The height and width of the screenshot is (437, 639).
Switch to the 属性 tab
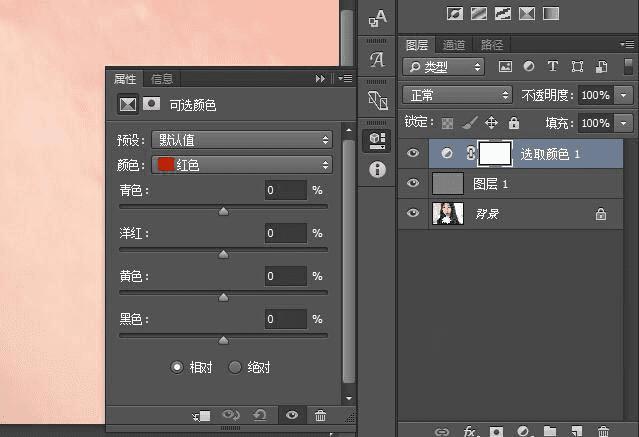[125, 79]
